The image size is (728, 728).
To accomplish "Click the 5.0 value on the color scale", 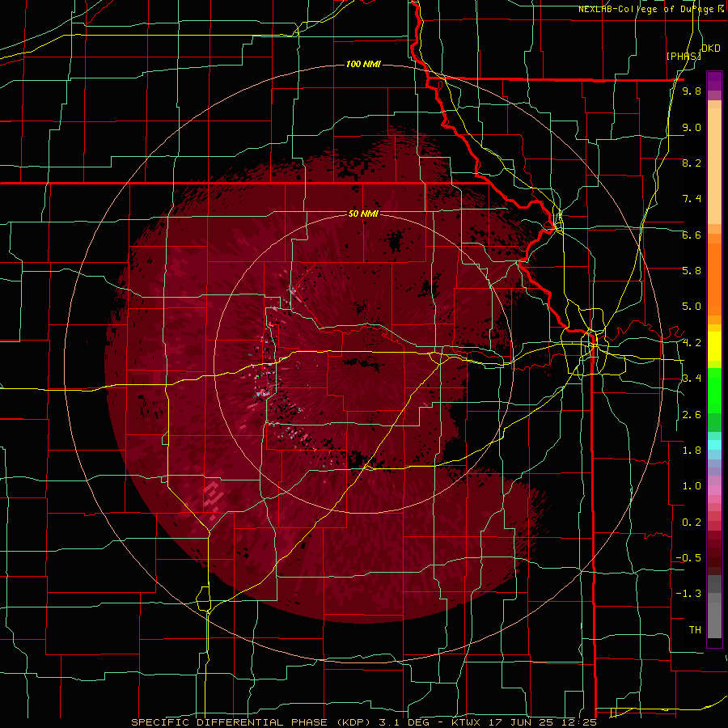I will coord(692,307).
